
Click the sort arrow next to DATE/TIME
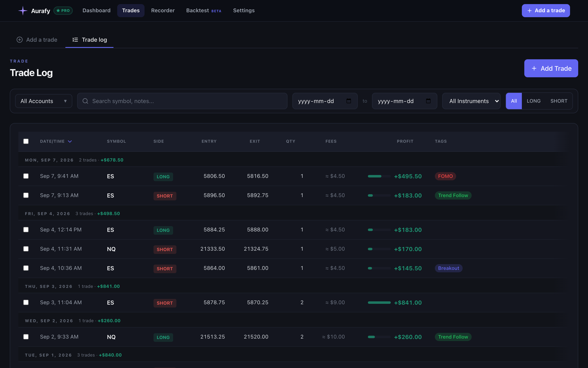pos(70,141)
